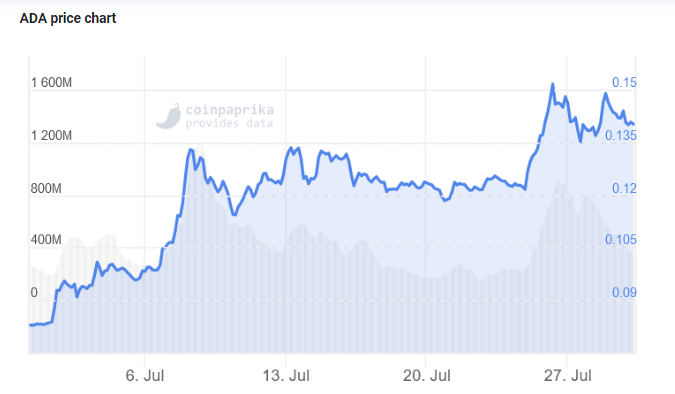Select the 13. Jul date label
Image resolution: width=675 pixels, height=394 pixels.
coord(286,375)
